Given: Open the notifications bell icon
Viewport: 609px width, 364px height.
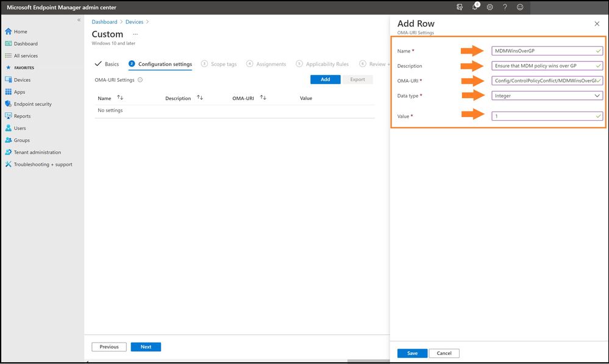Looking at the screenshot, I should 475,7.
